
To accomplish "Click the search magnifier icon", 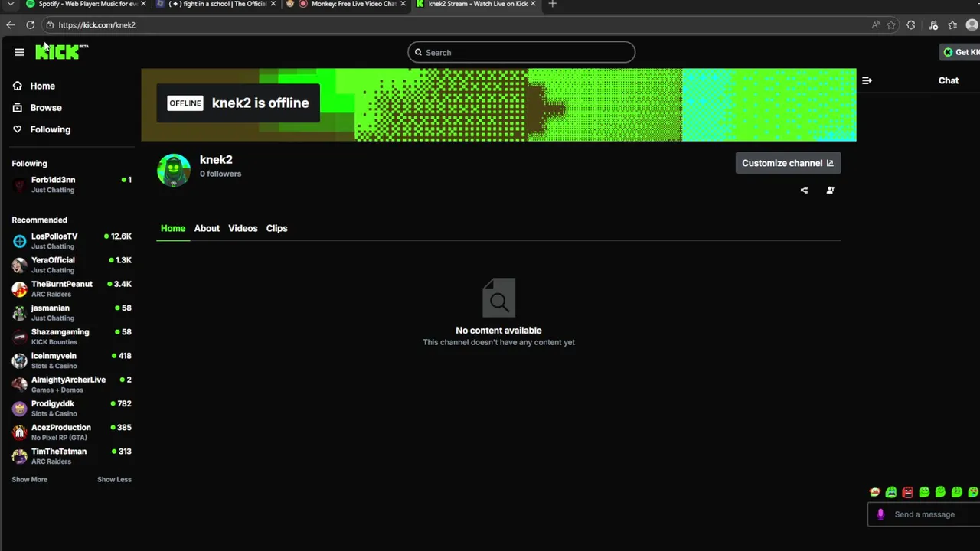I will pyautogui.click(x=418, y=52).
